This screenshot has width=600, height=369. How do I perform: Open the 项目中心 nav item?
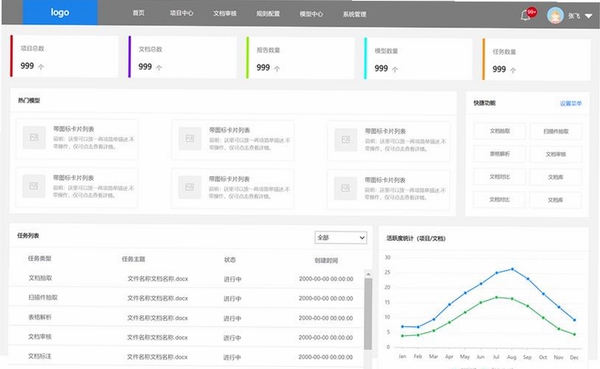click(182, 13)
